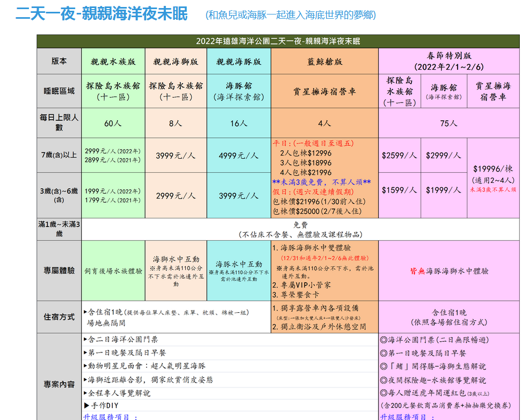Select the 飼育後場水族體驗 cell

(x=113, y=271)
